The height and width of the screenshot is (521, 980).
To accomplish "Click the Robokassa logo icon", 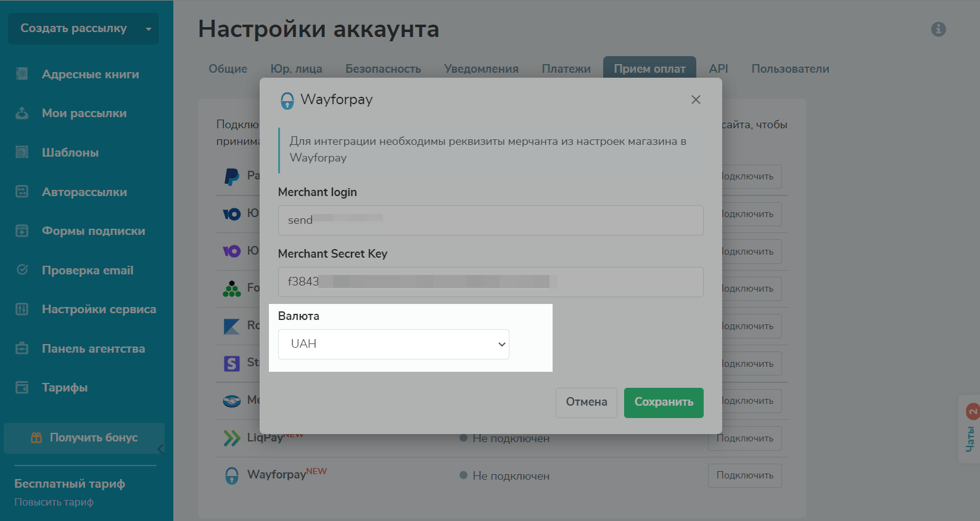I will [x=232, y=326].
